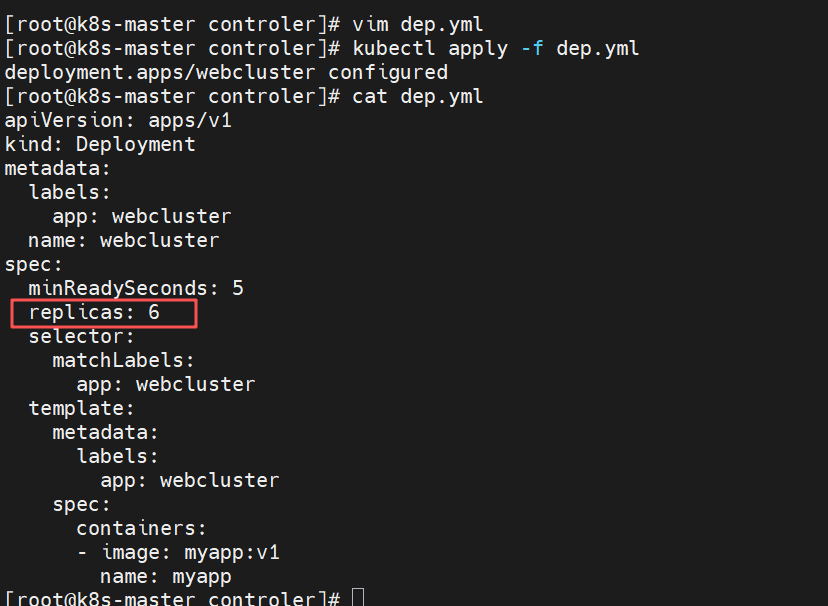Click the highlighted replicas: 6 line
Screen dimensions: 828x606
pyautogui.click(x=104, y=314)
